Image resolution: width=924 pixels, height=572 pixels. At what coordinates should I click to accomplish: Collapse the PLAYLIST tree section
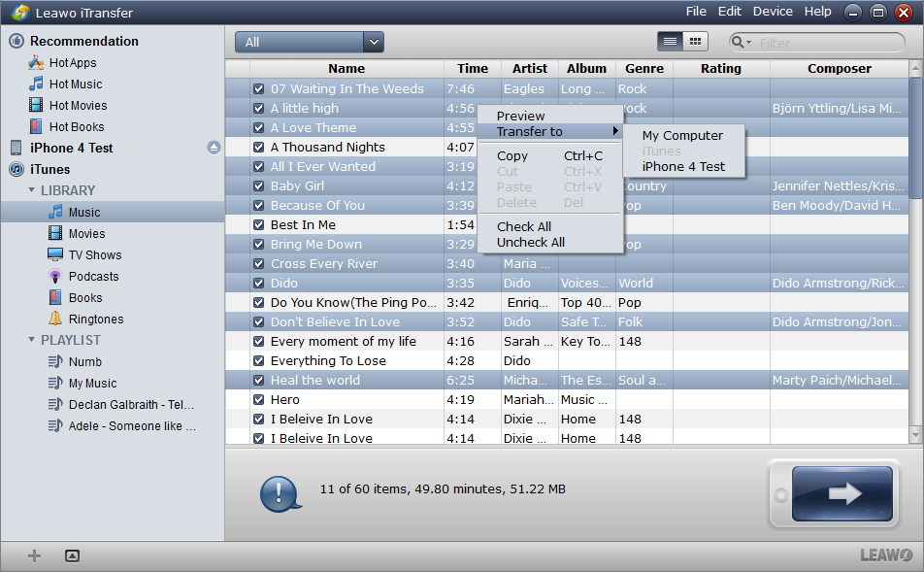click(x=31, y=340)
